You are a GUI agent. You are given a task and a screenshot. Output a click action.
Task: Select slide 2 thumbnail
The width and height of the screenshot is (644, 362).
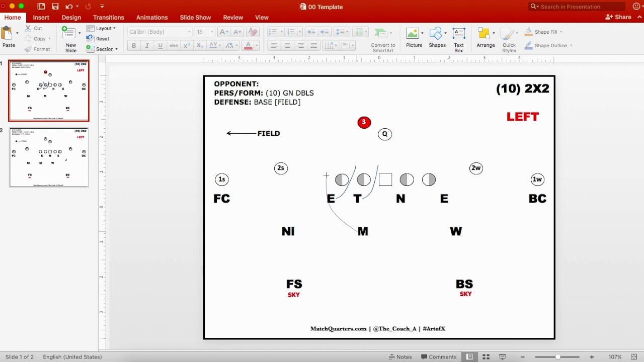(x=49, y=157)
